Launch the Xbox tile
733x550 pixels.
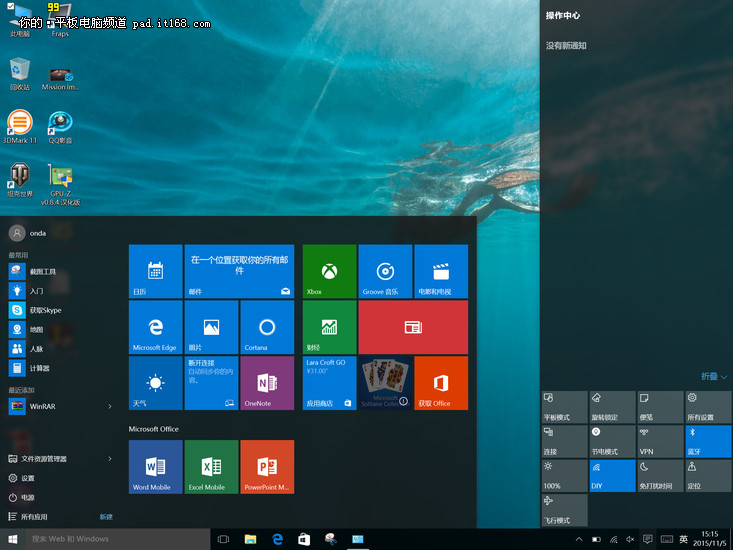click(x=330, y=271)
